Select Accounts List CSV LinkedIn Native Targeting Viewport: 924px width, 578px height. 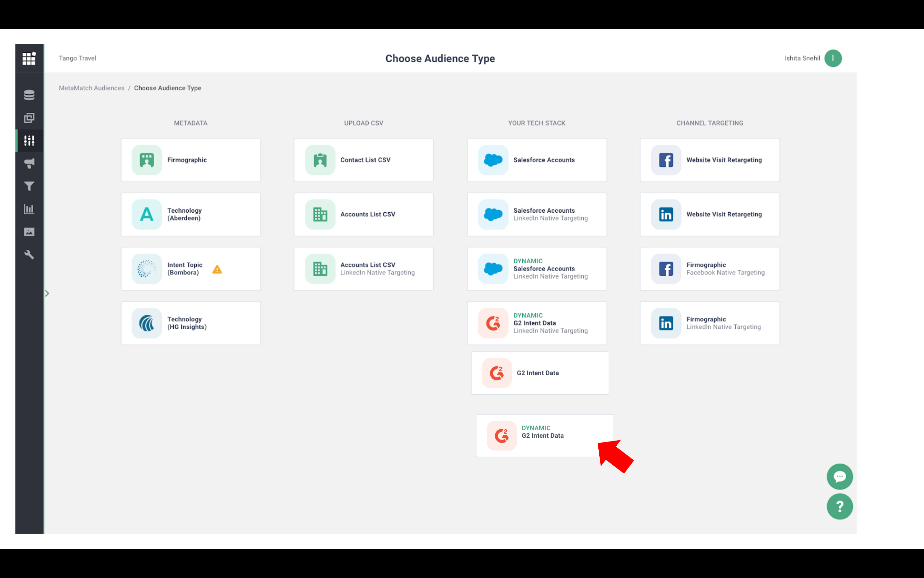click(364, 269)
